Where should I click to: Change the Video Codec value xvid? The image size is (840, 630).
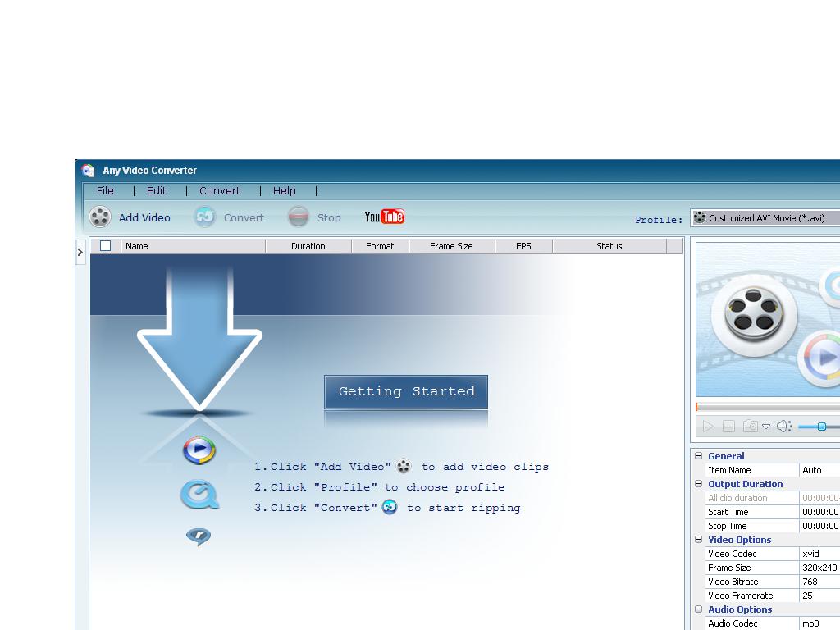coord(819,554)
